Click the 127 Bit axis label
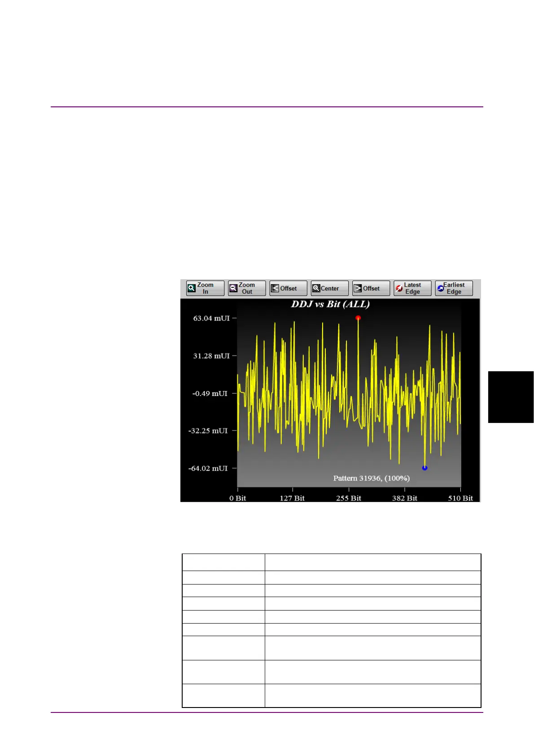Viewport: 534px width, 756px height. pos(292,498)
